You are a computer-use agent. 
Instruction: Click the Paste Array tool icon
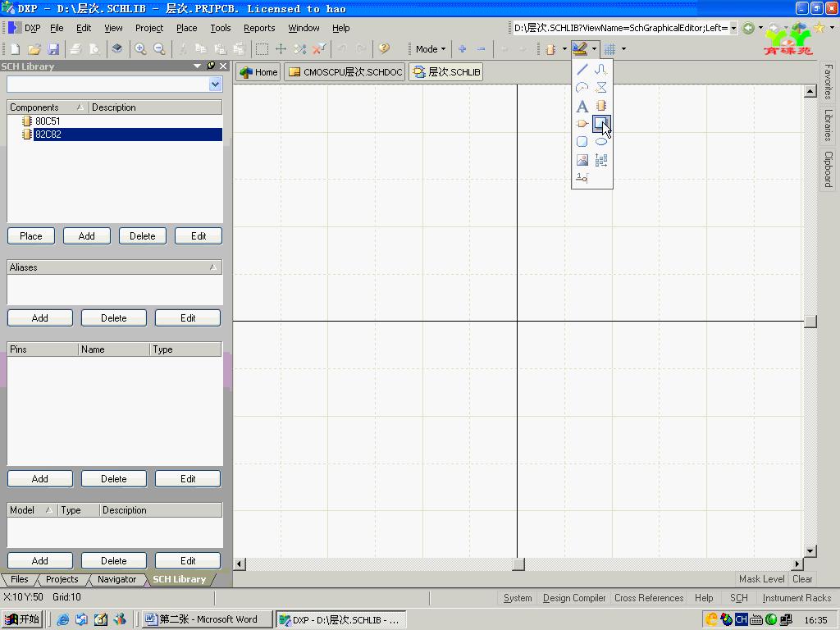[601, 160]
